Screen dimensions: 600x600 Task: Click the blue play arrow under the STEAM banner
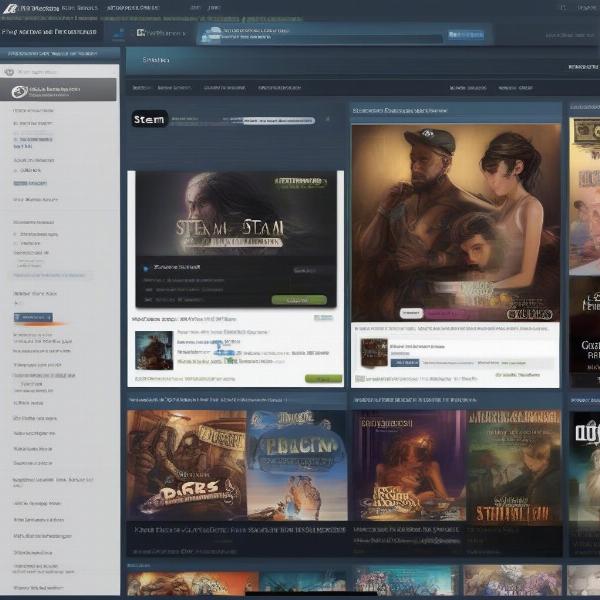[x=146, y=269]
